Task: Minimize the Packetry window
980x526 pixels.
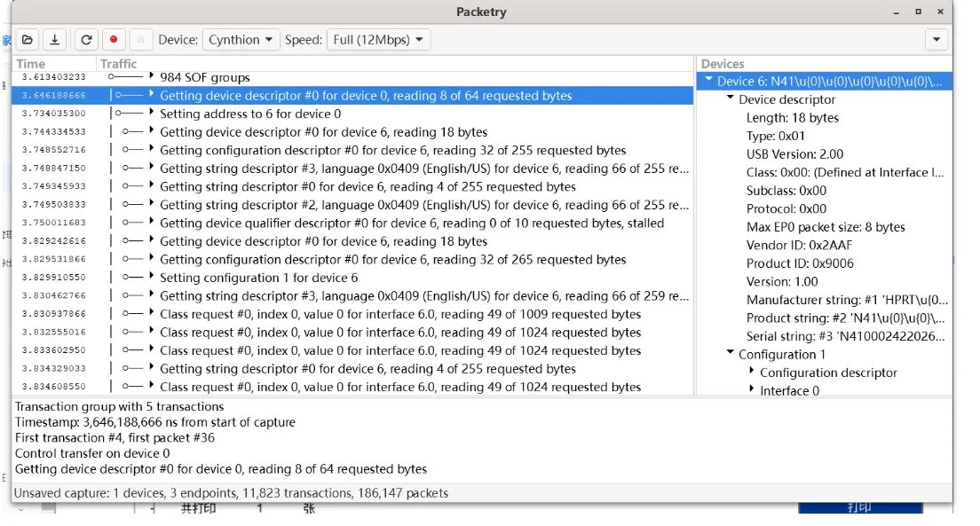Action: [x=897, y=12]
